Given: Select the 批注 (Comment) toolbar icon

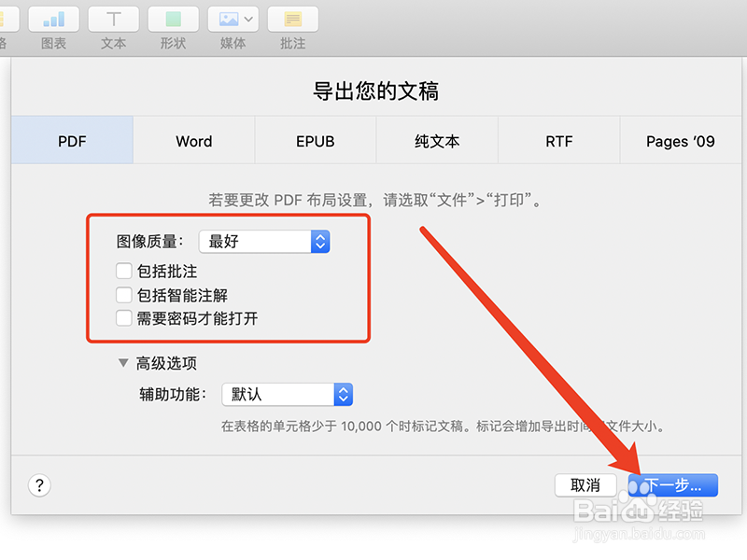Looking at the screenshot, I should tap(292, 18).
